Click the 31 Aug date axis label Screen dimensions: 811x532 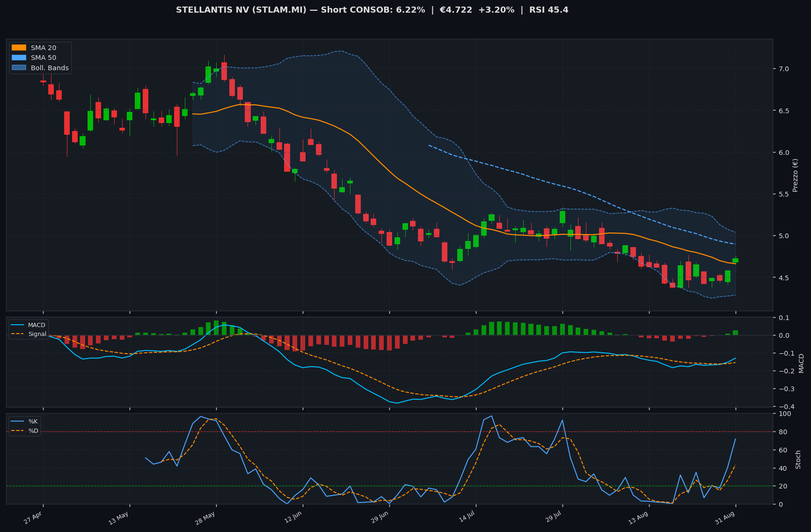(x=726, y=518)
